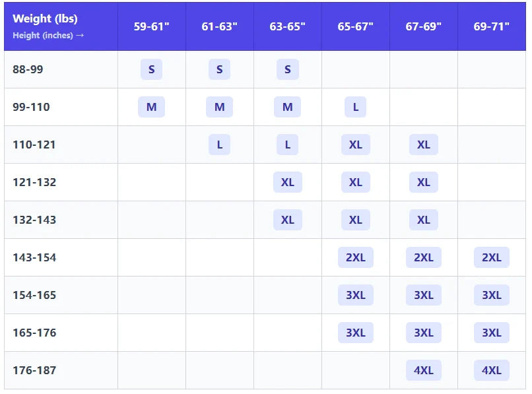This screenshot has width=532, height=394.
Task: Click the 132-143 weight row label
Action: (x=34, y=220)
